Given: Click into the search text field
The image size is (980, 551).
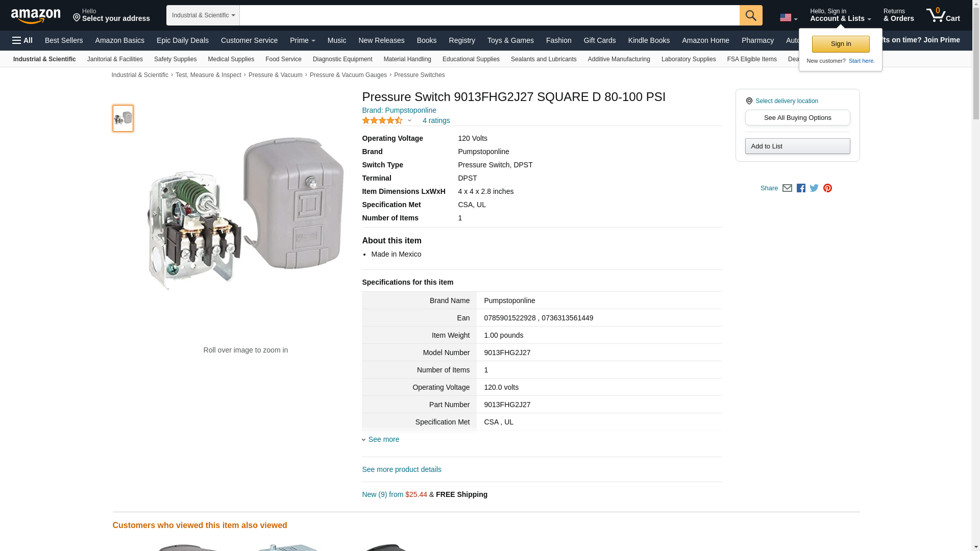Looking at the screenshot, I should [489, 15].
